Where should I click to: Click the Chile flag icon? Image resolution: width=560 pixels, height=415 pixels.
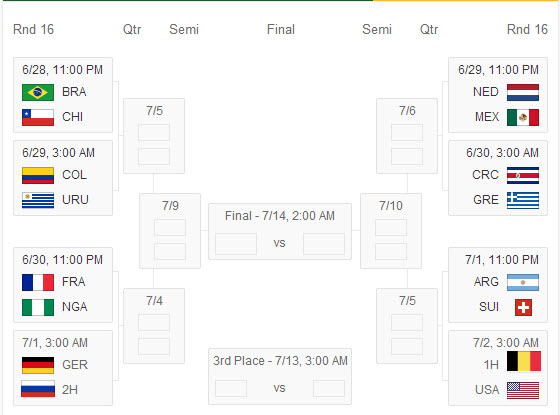[x=38, y=118]
